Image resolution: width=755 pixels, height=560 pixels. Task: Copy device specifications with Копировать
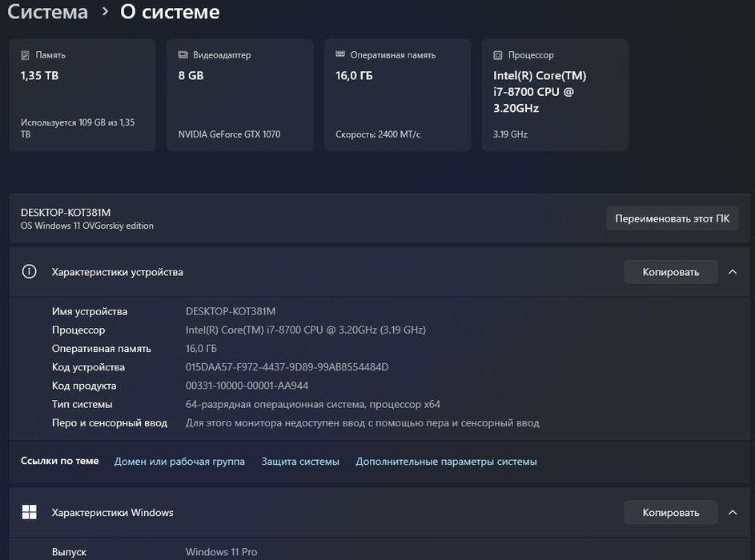coord(671,272)
